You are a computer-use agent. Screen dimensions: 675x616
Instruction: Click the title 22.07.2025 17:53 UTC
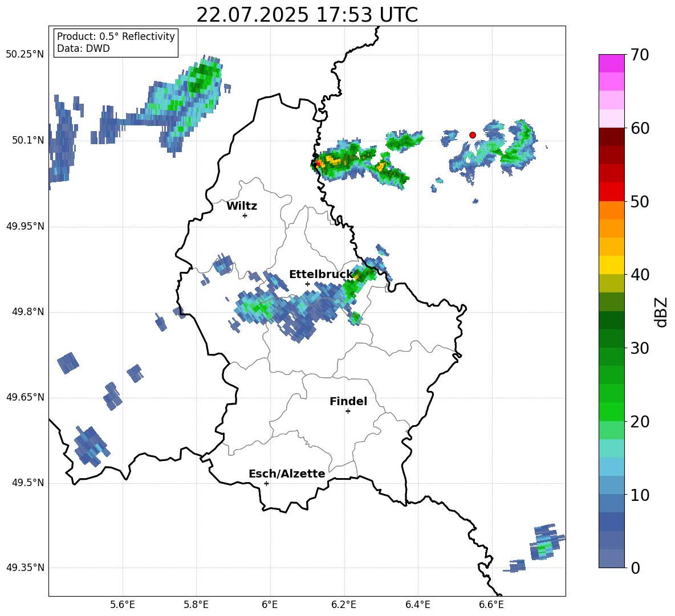pos(307,15)
